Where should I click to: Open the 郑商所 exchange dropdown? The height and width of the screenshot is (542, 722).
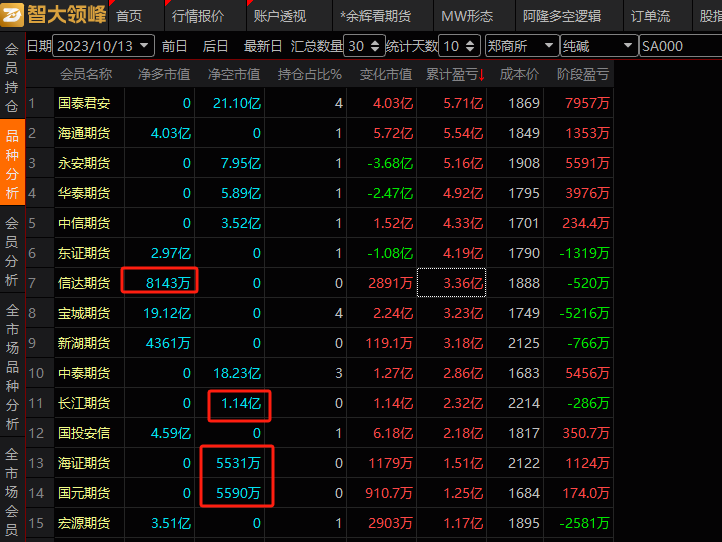(x=522, y=46)
